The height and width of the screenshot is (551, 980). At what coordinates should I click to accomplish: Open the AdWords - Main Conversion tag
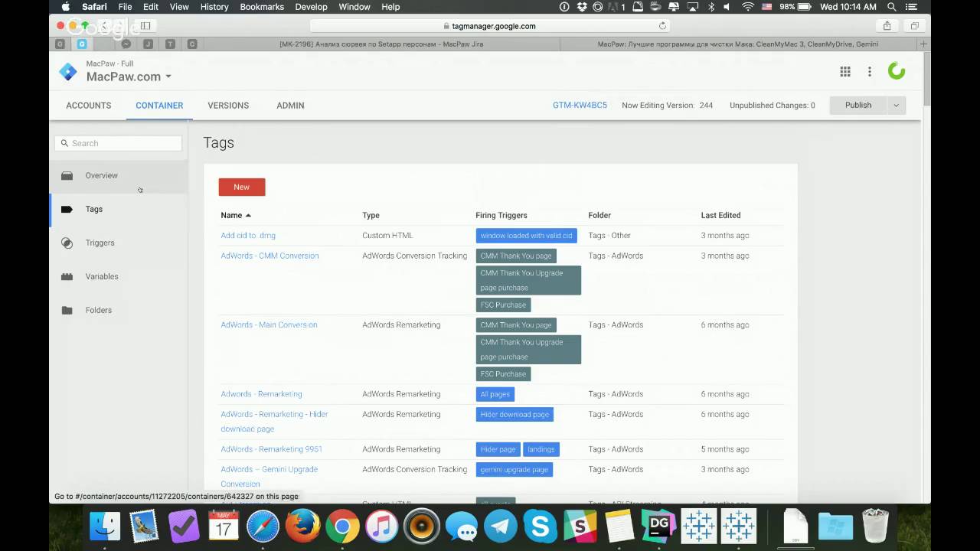pyautogui.click(x=269, y=324)
